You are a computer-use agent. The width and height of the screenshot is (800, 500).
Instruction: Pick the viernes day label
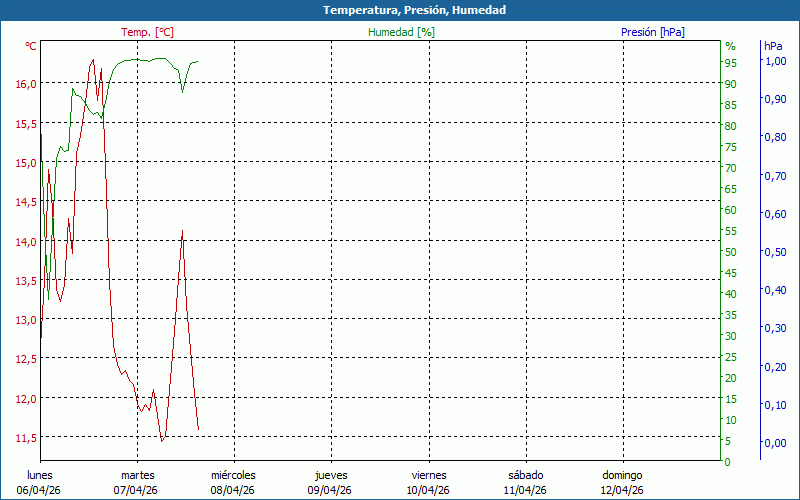(x=429, y=475)
